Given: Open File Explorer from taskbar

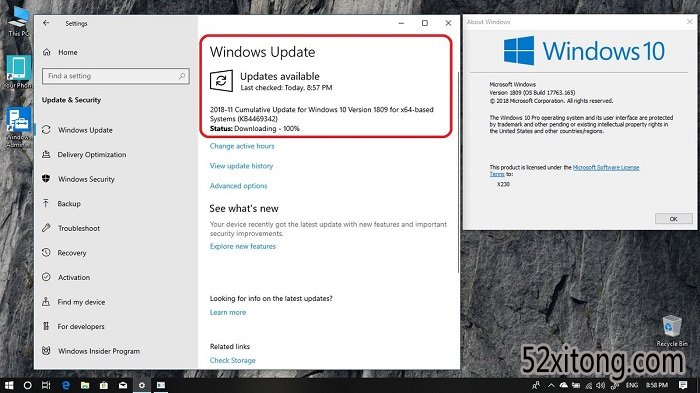Looking at the screenshot, I should coord(85,385).
